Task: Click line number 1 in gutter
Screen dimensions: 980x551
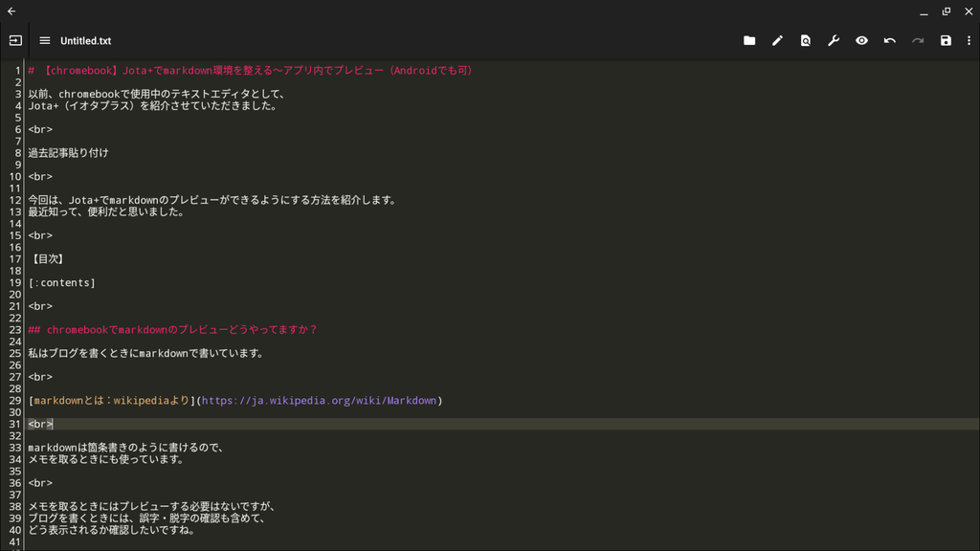Action: coord(17,71)
